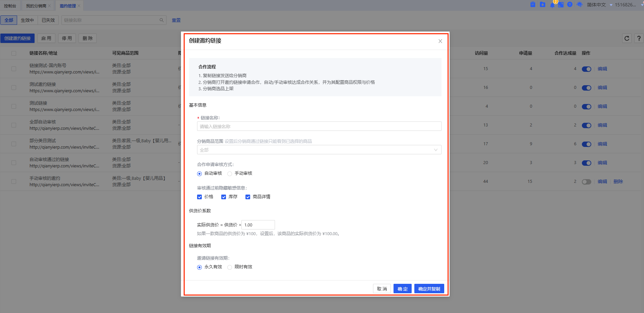The width and height of the screenshot is (644, 313).
Task: Filter by 生效中 status tab
Action: click(x=27, y=20)
